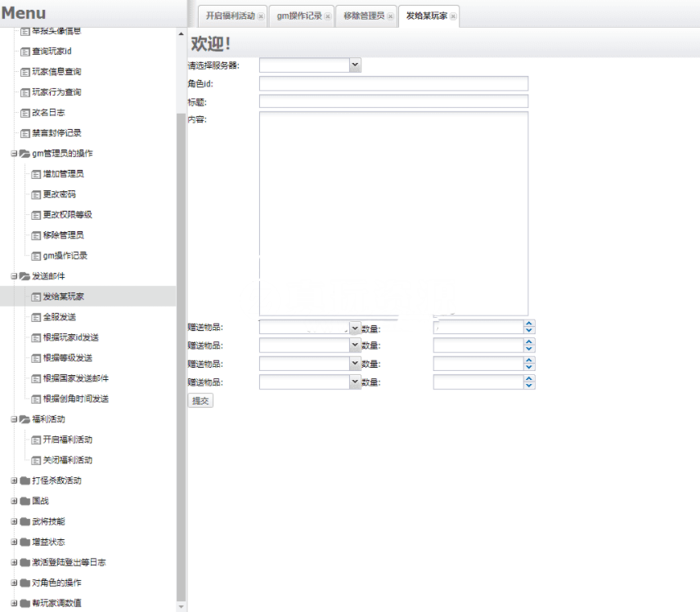The height and width of the screenshot is (612, 700).
Task: Click the 角色id input field
Action: (x=393, y=83)
